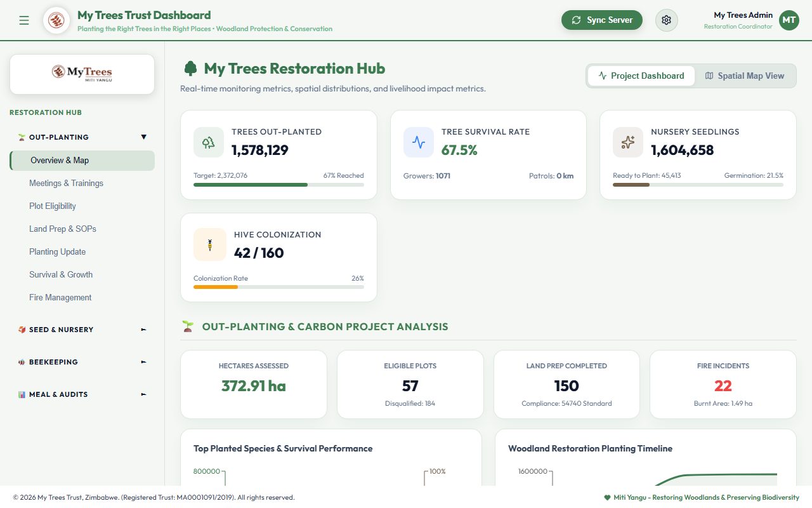The image size is (812, 508).
Task: Click the seedling icon beside Out-Planting analysis heading
Action: tap(188, 326)
